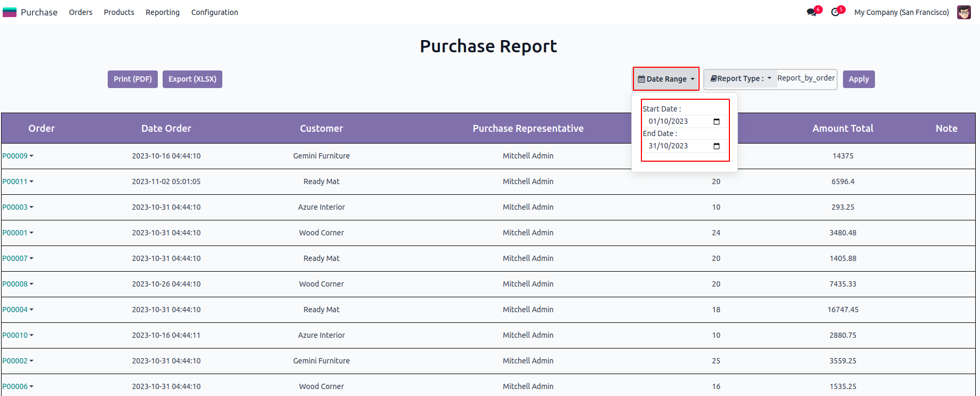
Task: Click the Print (PDF) button
Action: tap(133, 79)
